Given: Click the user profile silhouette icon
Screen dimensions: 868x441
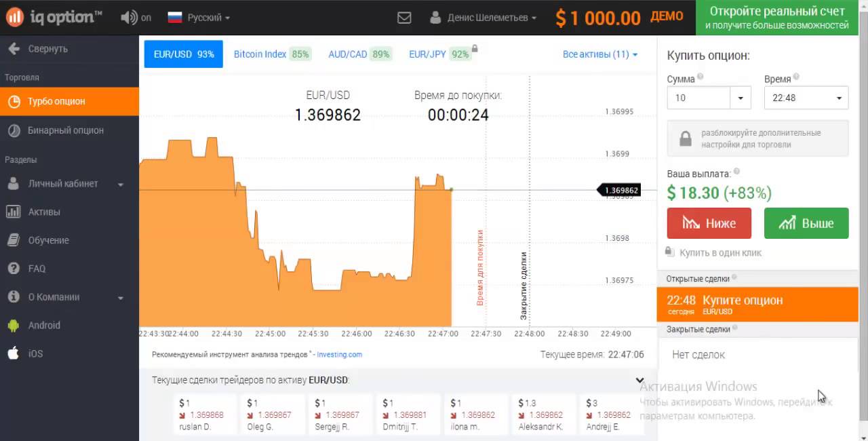Looking at the screenshot, I should pyautogui.click(x=435, y=18).
